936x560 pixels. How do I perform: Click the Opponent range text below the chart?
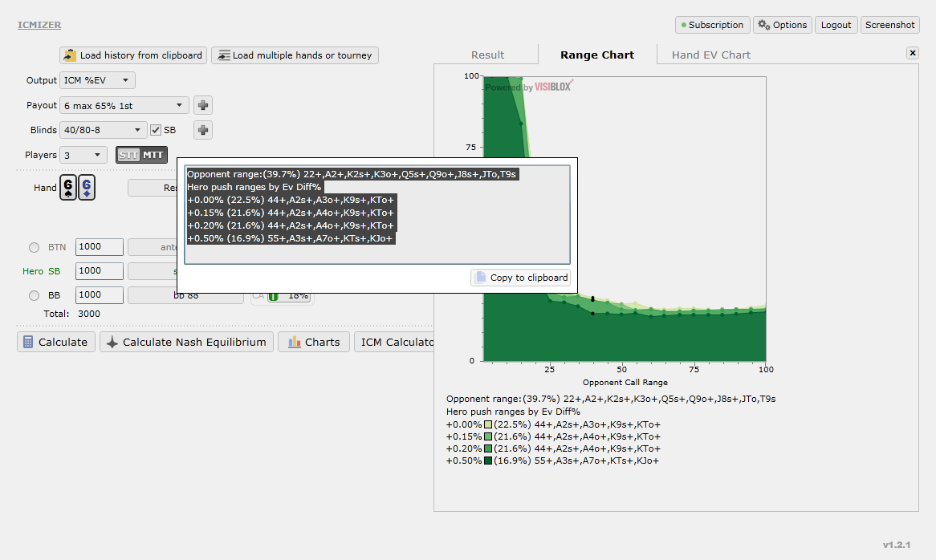(611, 399)
